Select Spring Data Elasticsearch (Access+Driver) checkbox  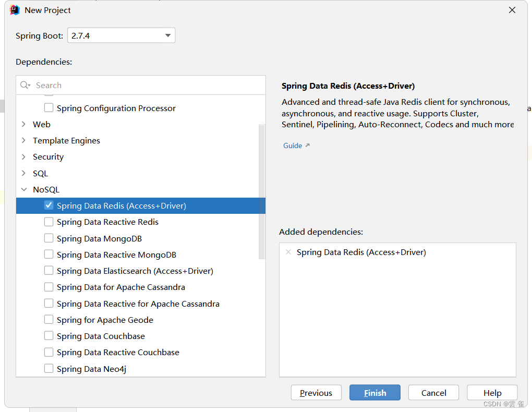(x=49, y=271)
